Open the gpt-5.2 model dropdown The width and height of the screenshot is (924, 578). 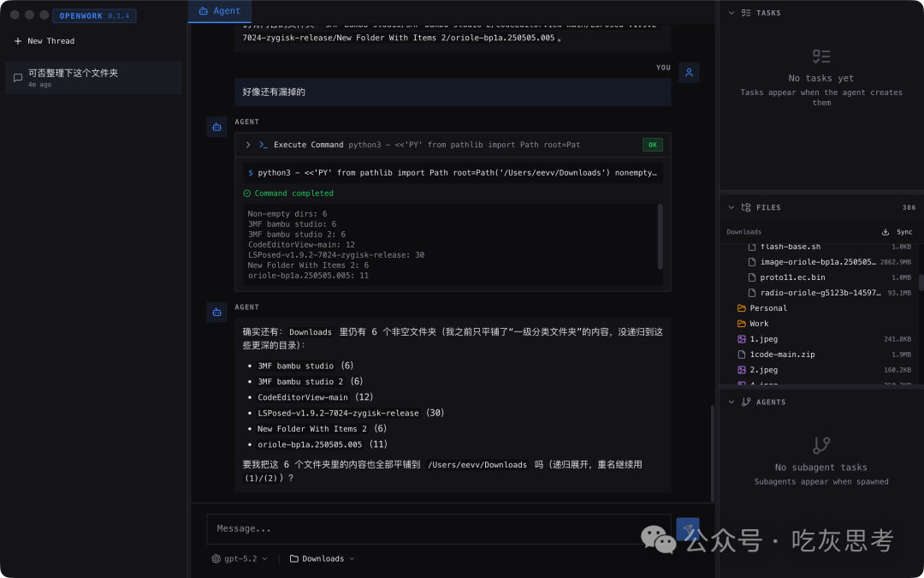click(240, 558)
